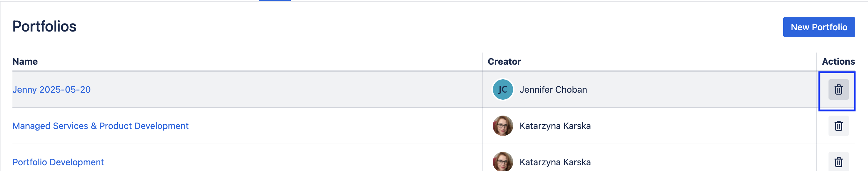This screenshot has width=868, height=171.
Task: Click Katarzyna Karska name in Managed Services row
Action: tap(555, 126)
